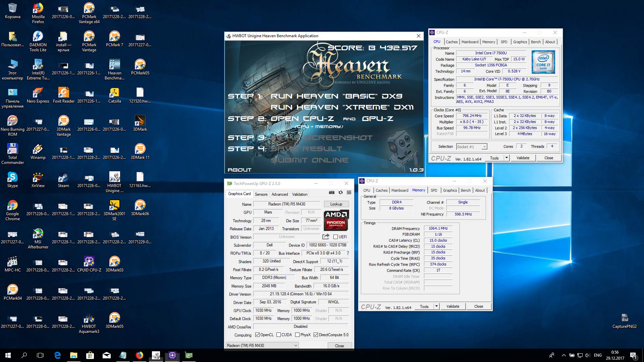
Task: Click bus interface question mark in GPU-Z
Action: (347, 253)
